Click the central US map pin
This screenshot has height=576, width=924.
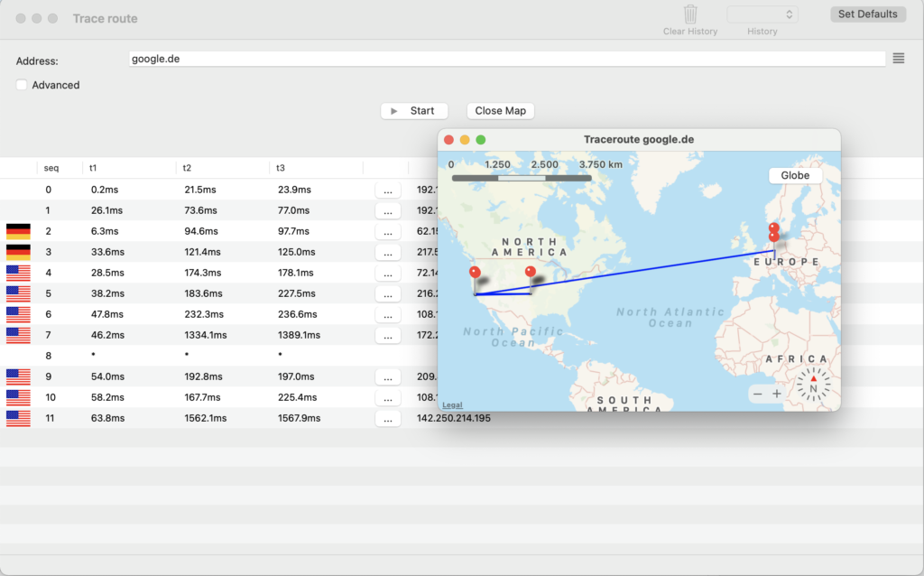(x=531, y=272)
